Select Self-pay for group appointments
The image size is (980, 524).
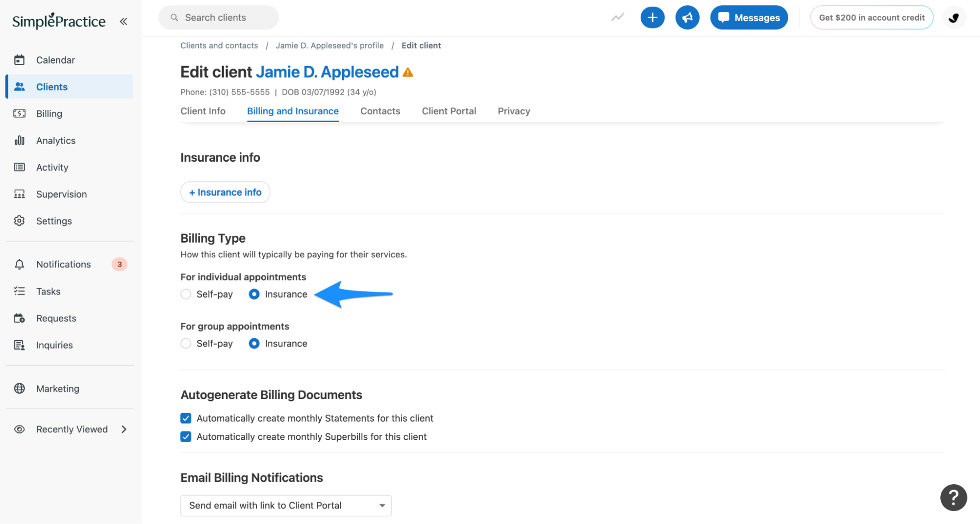point(186,344)
